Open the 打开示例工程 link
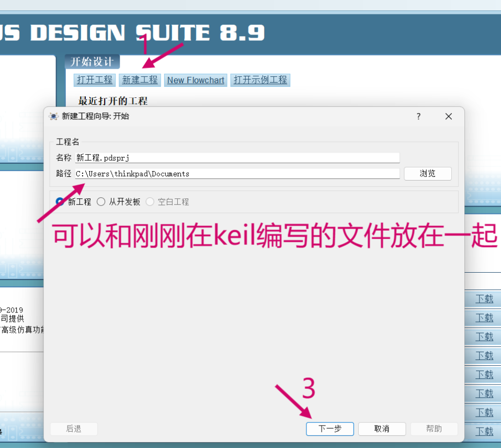The image size is (501, 448). pyautogui.click(x=260, y=80)
